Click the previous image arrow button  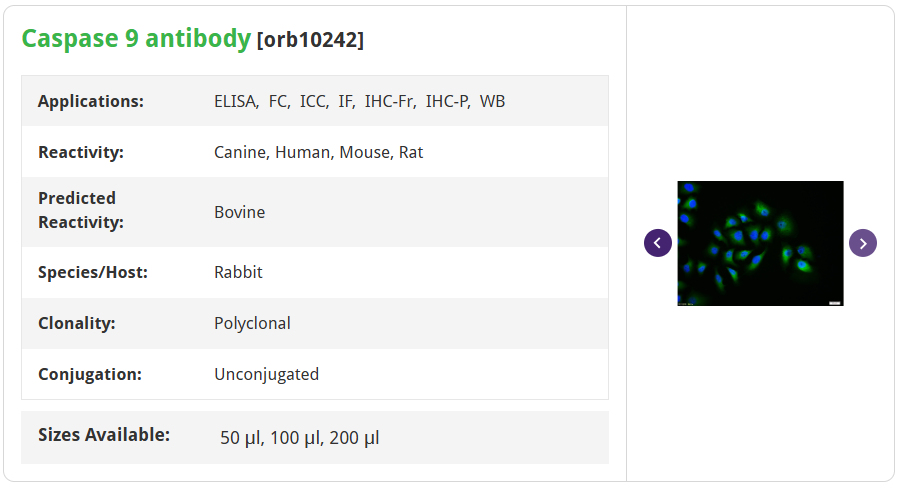pyautogui.click(x=658, y=243)
